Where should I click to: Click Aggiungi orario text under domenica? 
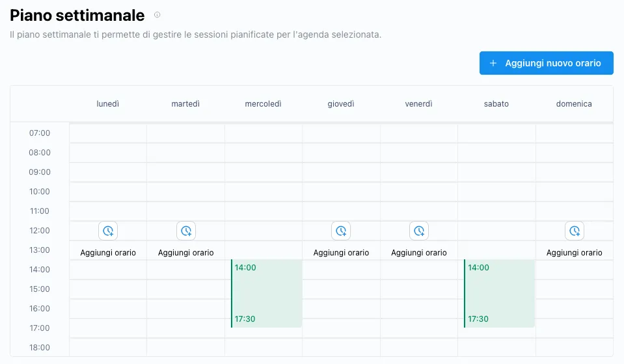(574, 253)
